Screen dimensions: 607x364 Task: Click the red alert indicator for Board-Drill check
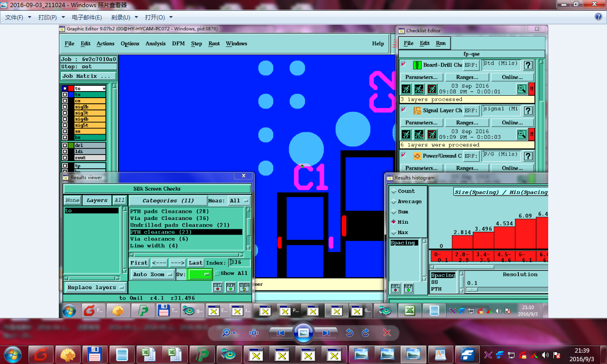(532, 89)
